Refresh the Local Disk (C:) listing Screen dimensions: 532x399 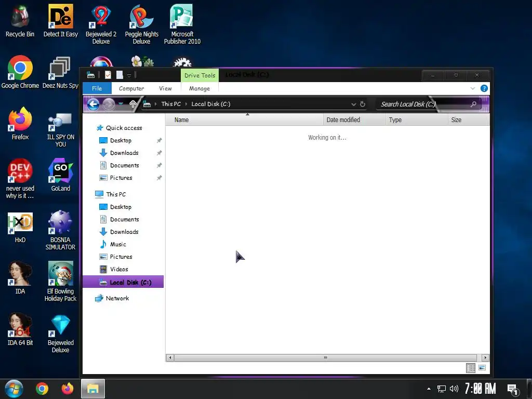[362, 104]
